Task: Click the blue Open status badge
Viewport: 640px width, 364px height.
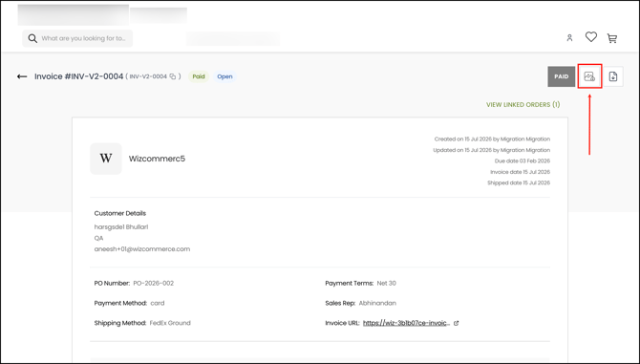Action: pyautogui.click(x=224, y=76)
